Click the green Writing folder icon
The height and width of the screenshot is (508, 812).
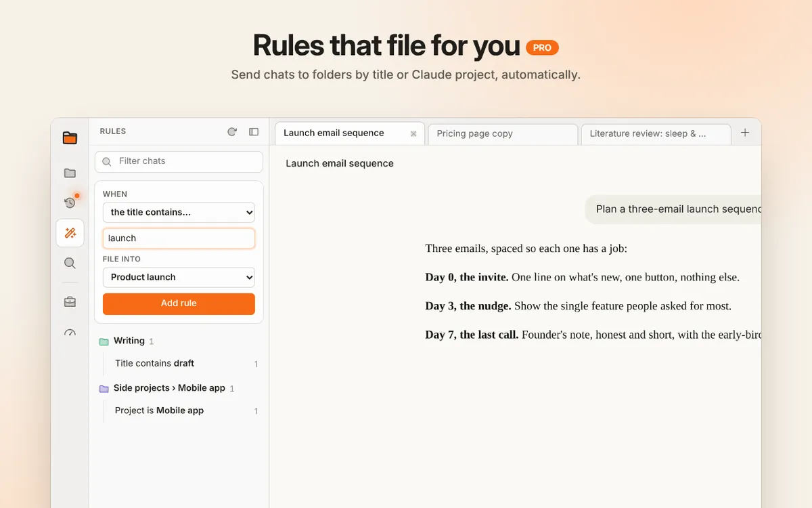click(104, 341)
